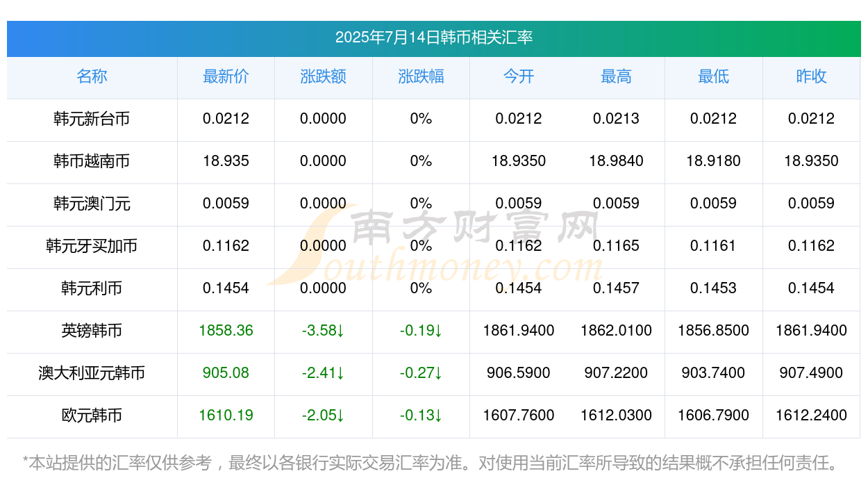Click the change percentage -0.19↓
868x485 pixels.
pyautogui.click(x=421, y=331)
